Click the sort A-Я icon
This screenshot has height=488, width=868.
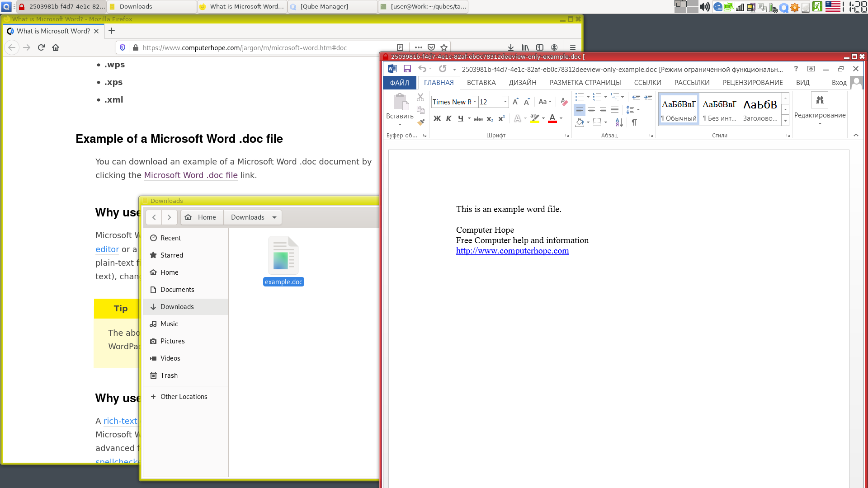619,122
